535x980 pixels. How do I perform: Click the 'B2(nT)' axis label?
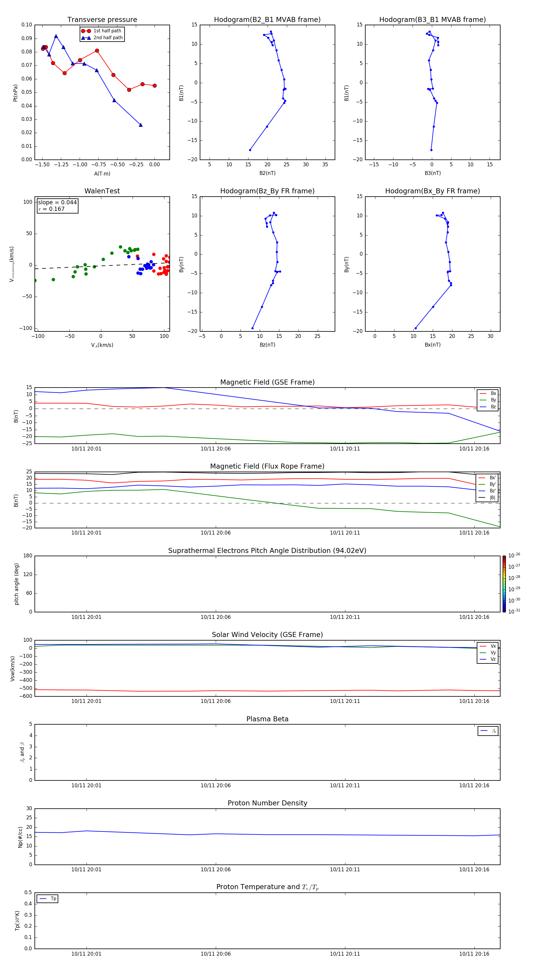tap(267, 173)
